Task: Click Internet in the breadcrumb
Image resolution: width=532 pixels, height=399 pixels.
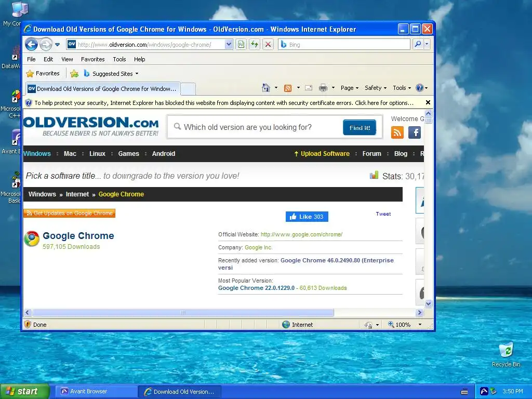Action: pyautogui.click(x=77, y=194)
